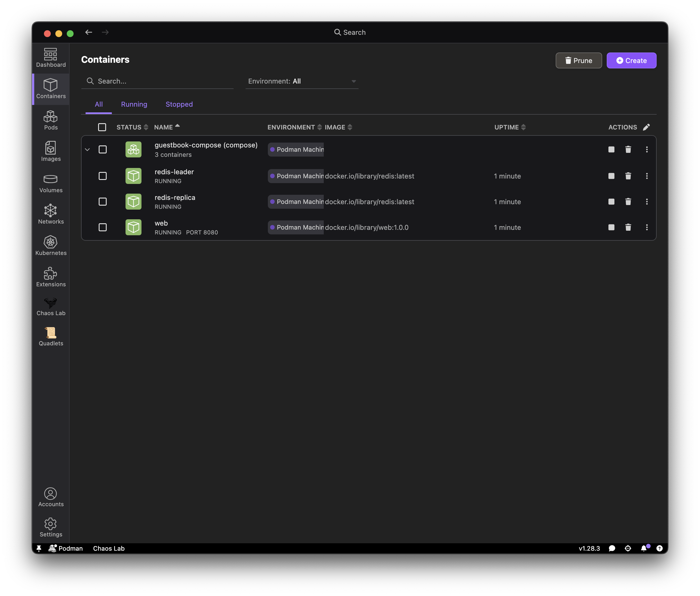
Task: Select Containers in the sidebar
Action: pos(51,89)
